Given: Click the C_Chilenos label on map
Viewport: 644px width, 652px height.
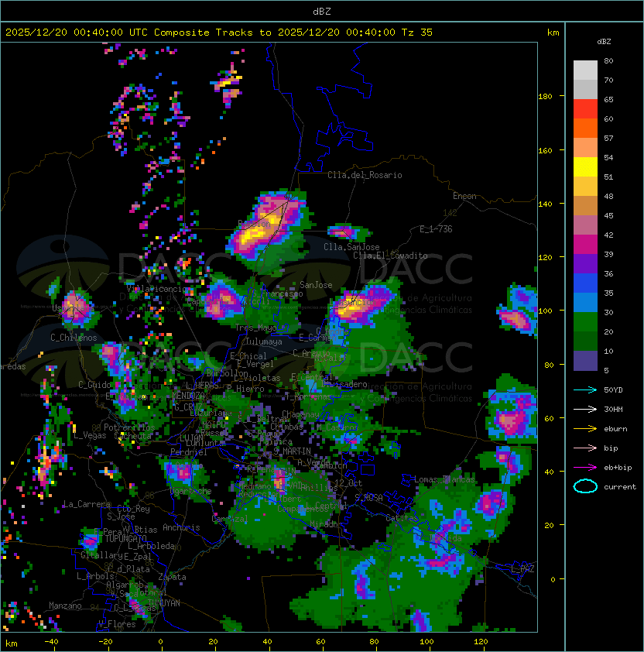Looking at the screenshot, I should click(74, 338).
